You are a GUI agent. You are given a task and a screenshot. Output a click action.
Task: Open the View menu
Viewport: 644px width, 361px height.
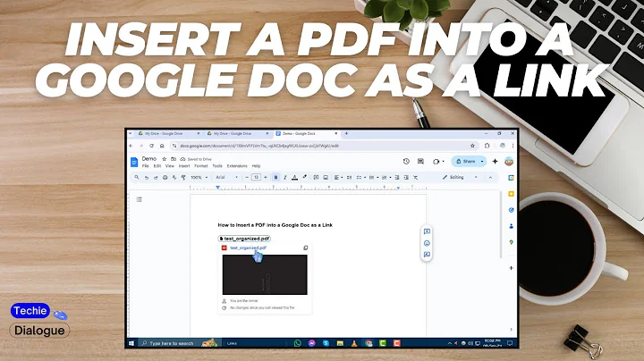(170, 166)
